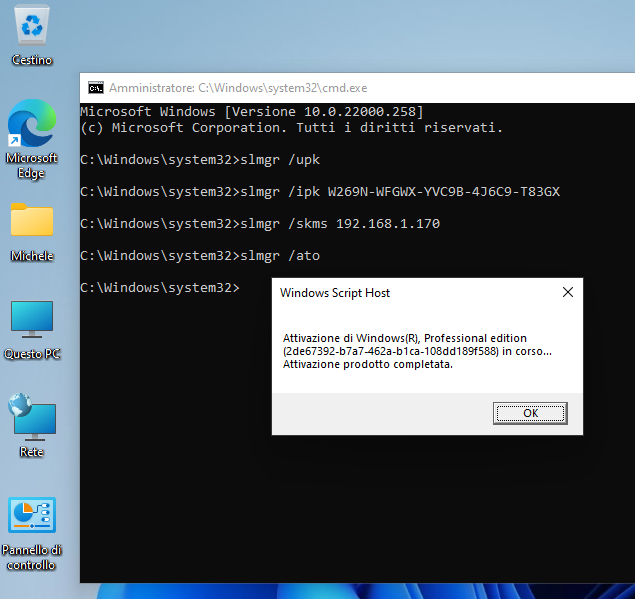Screen dimensions: 635x599
Task: Click the 'Attivazione di Windows(R), Professional edition' text
Action: click(405, 338)
